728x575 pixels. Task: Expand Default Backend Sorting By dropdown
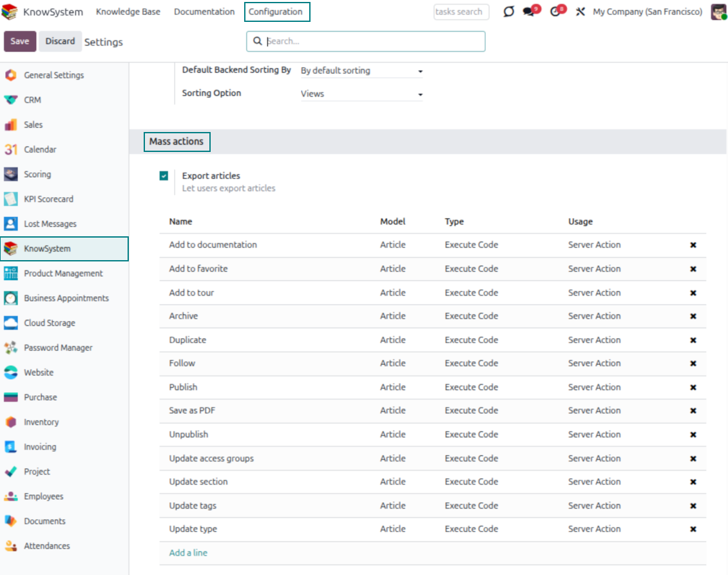361,71
